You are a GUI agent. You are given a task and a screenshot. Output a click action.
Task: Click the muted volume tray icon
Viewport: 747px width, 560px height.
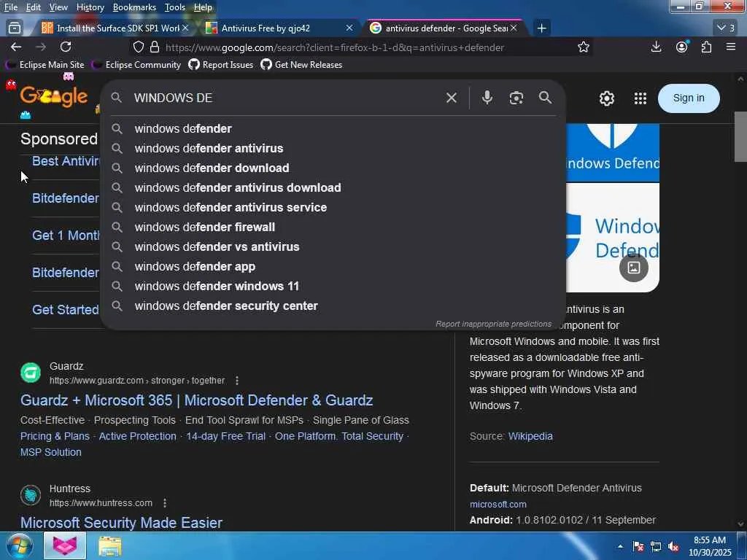pyautogui.click(x=673, y=546)
